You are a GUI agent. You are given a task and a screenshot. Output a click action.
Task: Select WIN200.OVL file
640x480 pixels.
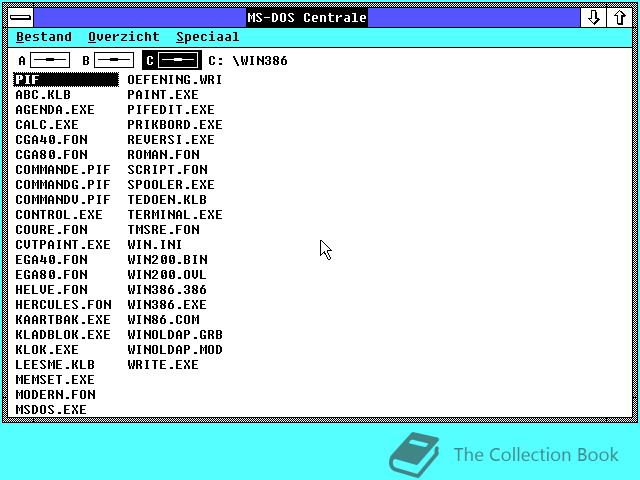pyautogui.click(x=167, y=275)
